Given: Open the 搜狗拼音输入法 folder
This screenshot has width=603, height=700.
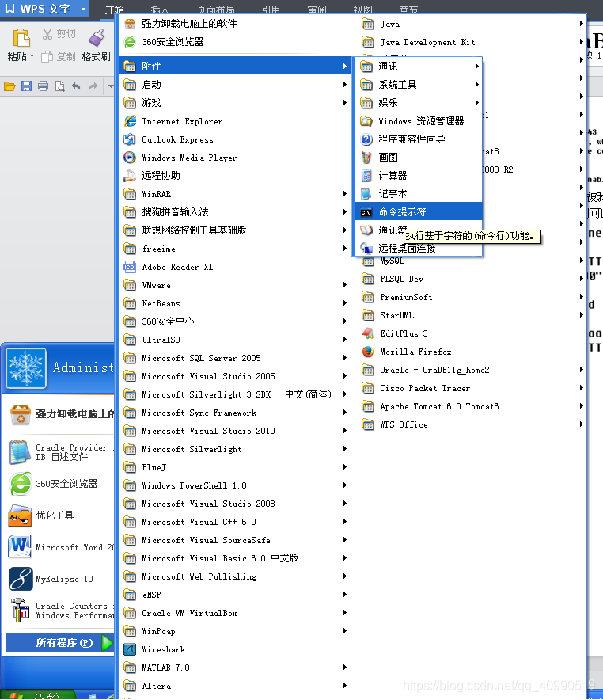Looking at the screenshot, I should [x=234, y=212].
